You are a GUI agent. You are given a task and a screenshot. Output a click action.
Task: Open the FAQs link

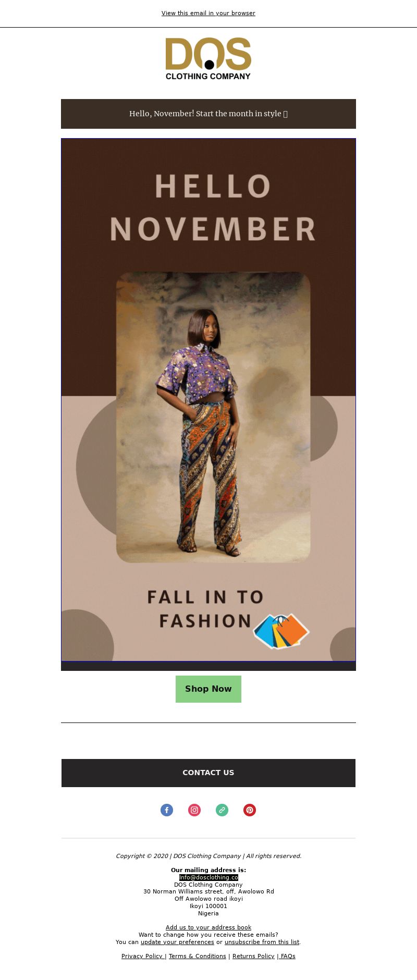click(286, 956)
